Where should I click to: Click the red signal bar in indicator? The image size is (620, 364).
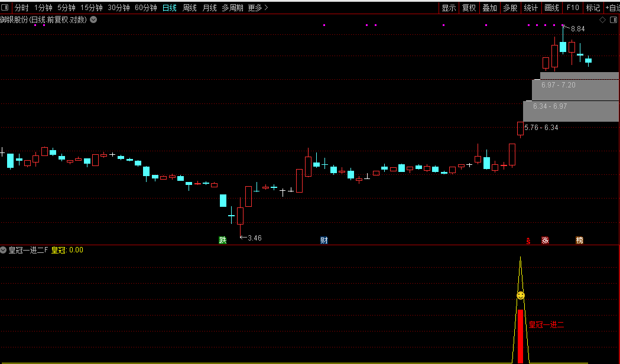[520, 336]
